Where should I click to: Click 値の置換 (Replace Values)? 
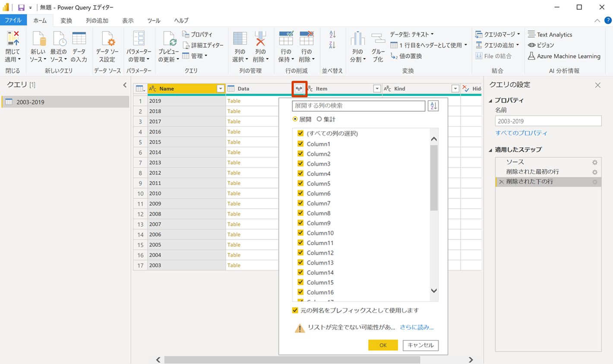pyautogui.click(x=406, y=56)
